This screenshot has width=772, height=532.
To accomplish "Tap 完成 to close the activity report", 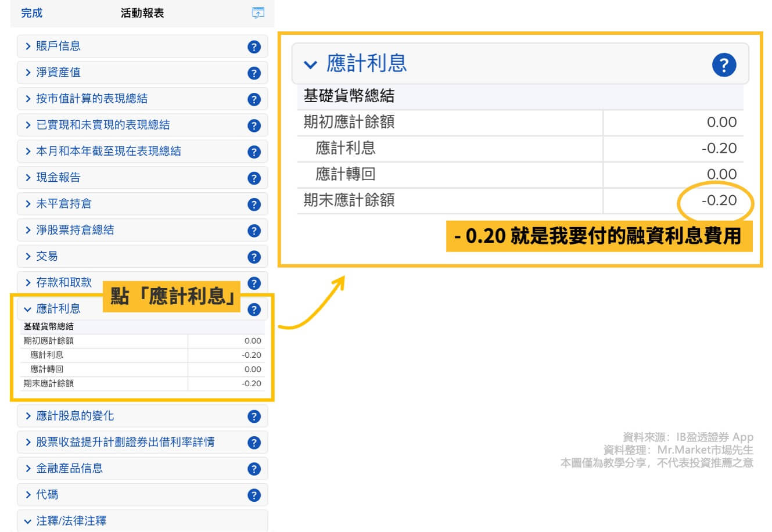I will pyautogui.click(x=31, y=13).
